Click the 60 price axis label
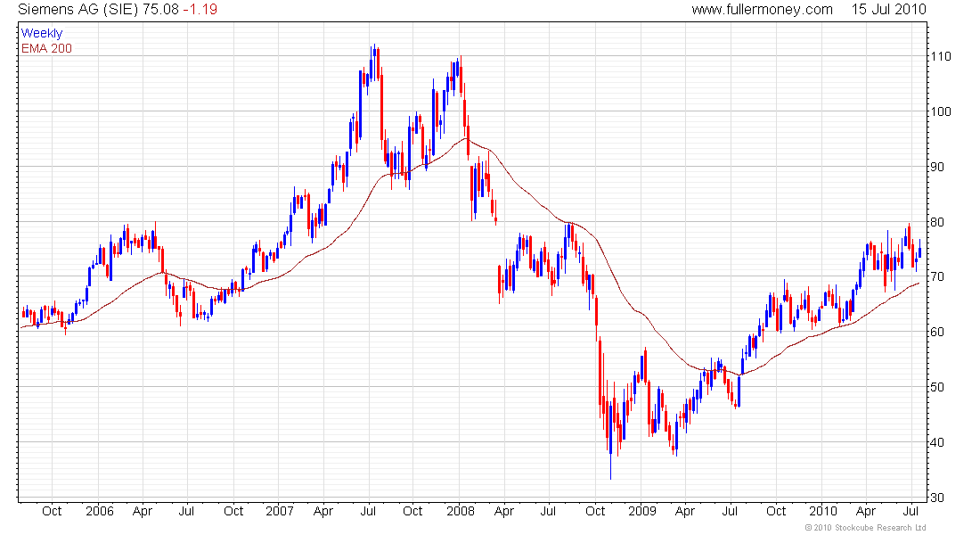Viewport: 980px width, 535px height. [x=937, y=332]
